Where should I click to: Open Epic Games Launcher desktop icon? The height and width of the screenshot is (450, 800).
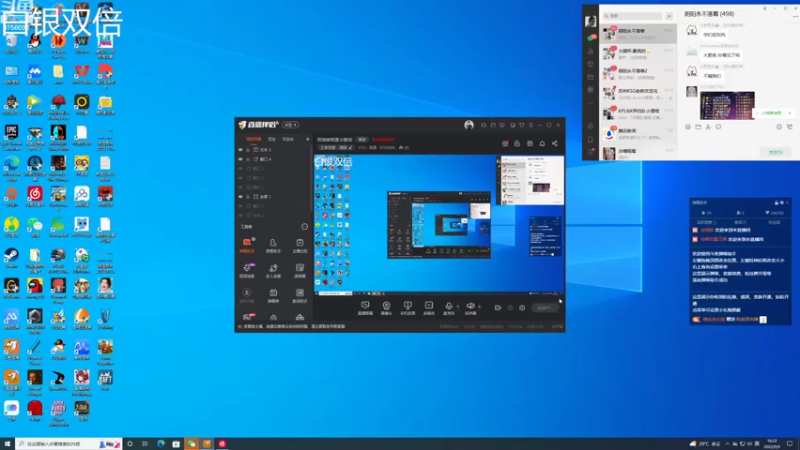(x=11, y=136)
